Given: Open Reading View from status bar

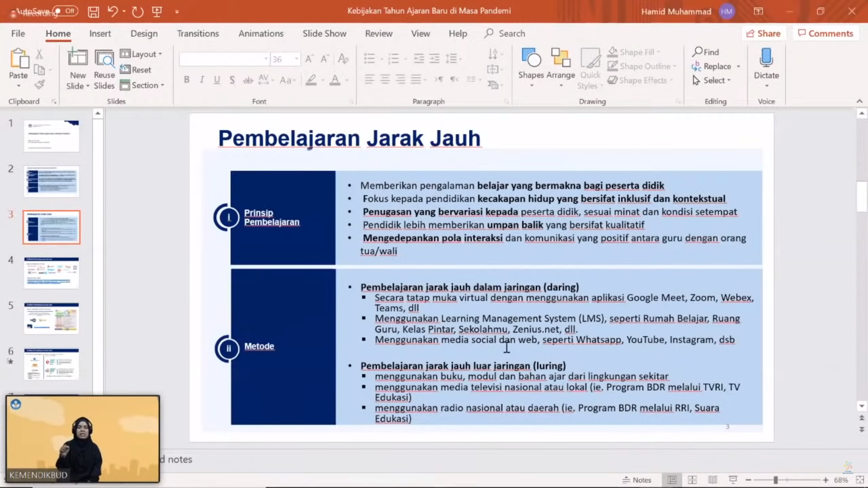Looking at the screenshot, I should click(x=712, y=480).
